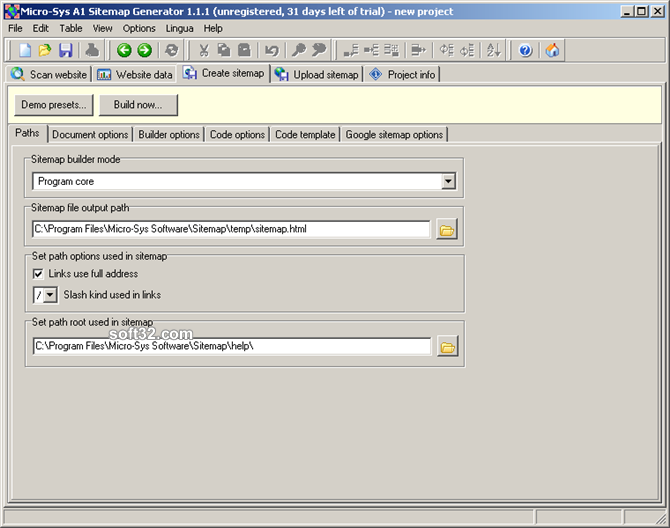Viewport: 670px width, 528px height.
Task: Browse for path root folder icon
Action: pyautogui.click(x=448, y=346)
